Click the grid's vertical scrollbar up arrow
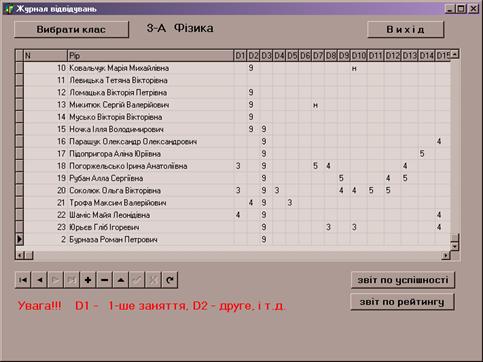The width and height of the screenshot is (483, 362). coord(455,54)
